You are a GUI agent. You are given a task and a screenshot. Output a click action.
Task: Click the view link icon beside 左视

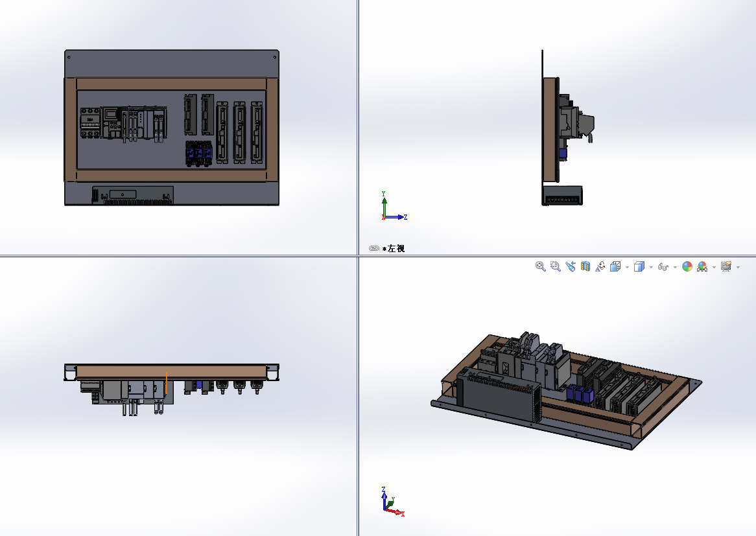pyautogui.click(x=374, y=248)
